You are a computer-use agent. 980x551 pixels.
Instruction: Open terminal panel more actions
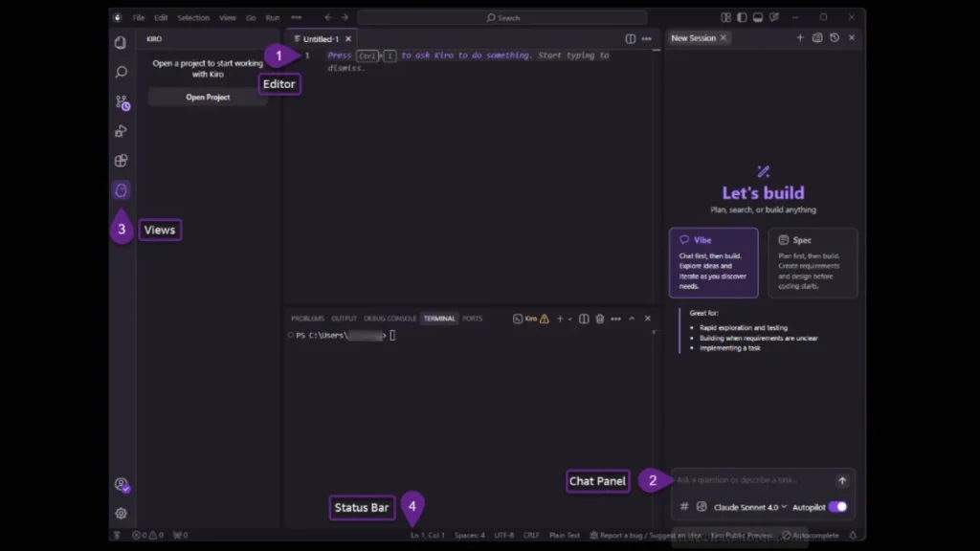pyautogui.click(x=615, y=319)
